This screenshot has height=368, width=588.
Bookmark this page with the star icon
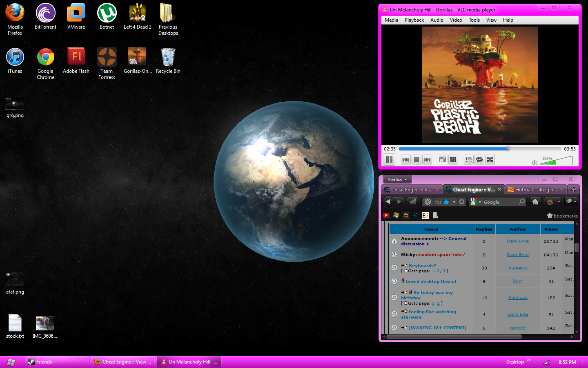tap(446, 202)
